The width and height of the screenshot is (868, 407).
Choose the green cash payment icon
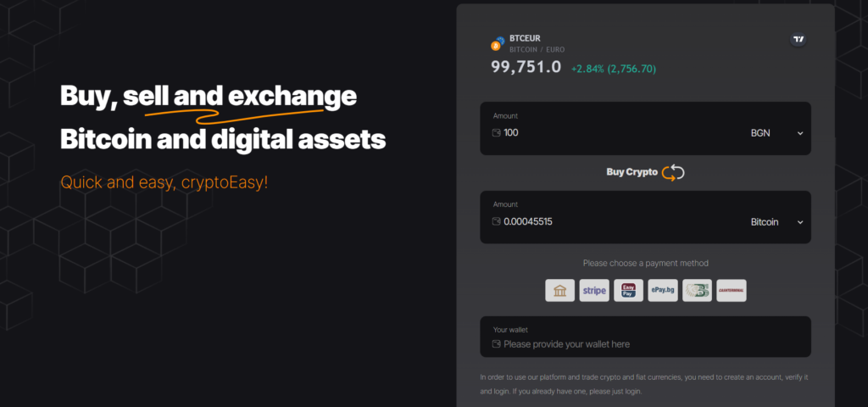click(x=697, y=291)
